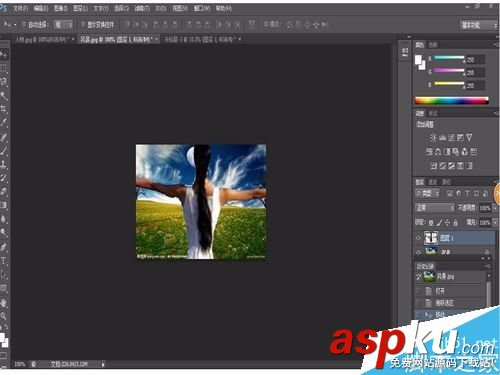Select the Crop tool
Image resolution: width=500 pixels, height=375 pixels.
point(4,109)
